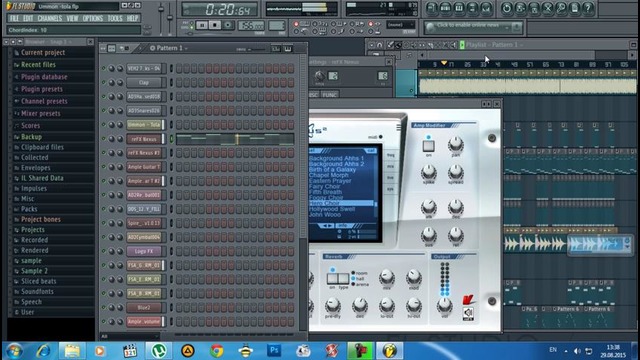Expand the online news panel dropdown arrow
Screen dimensions: 640x360
[507, 27]
